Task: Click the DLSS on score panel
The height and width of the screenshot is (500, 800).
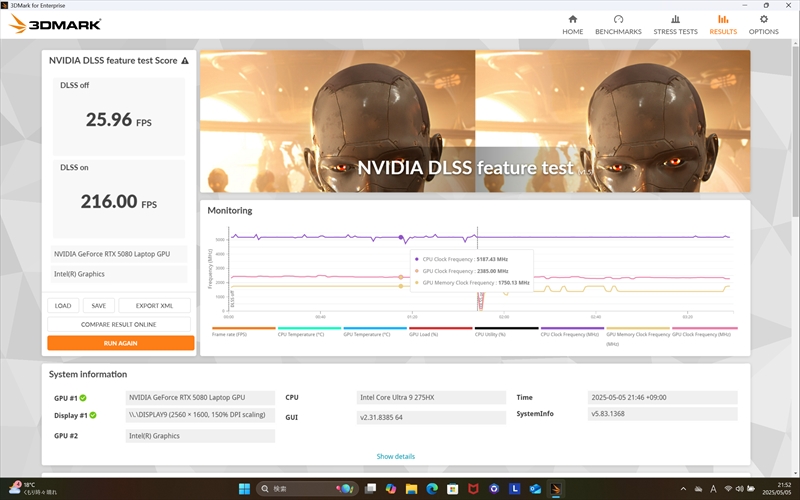Action: point(119,198)
